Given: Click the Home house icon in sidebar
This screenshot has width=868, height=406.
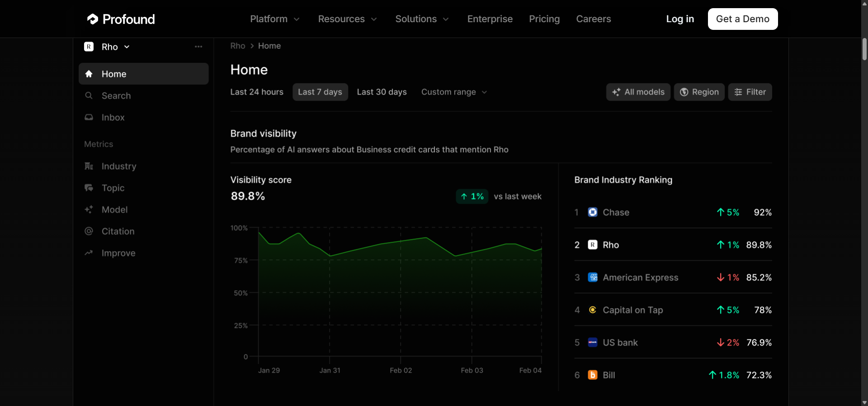Looking at the screenshot, I should (89, 74).
